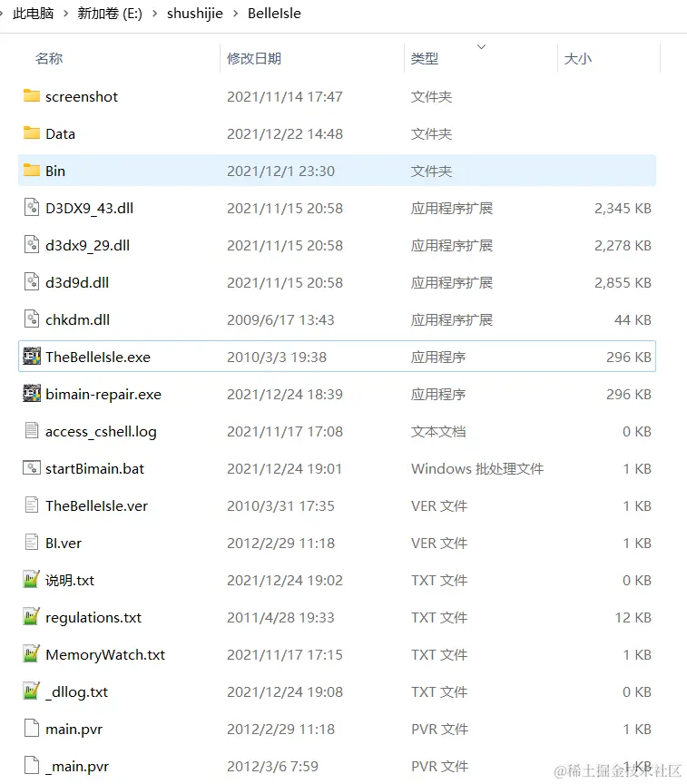The width and height of the screenshot is (687, 784).
Task: Click the _dllog.txt file icon
Action: coord(32,691)
